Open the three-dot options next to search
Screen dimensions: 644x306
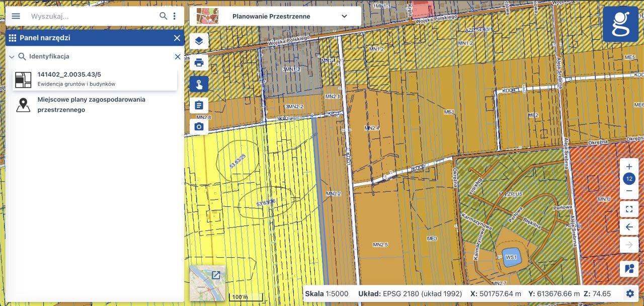pos(175,16)
